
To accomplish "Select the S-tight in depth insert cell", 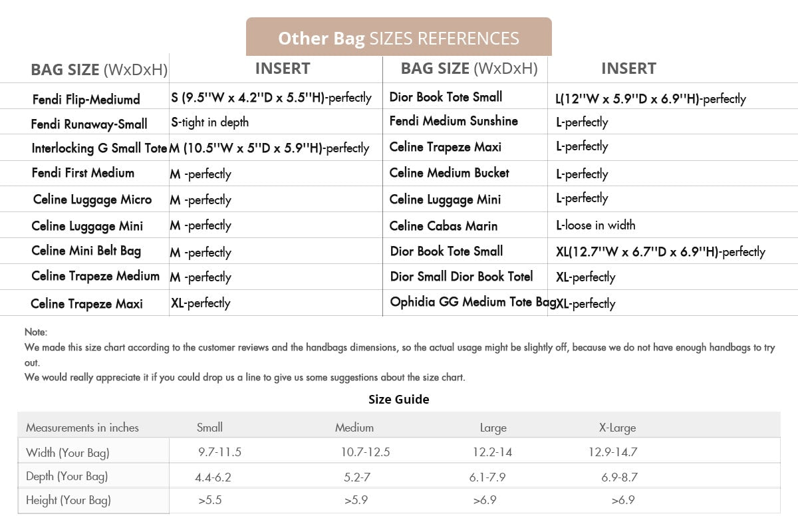I will coord(209,122).
